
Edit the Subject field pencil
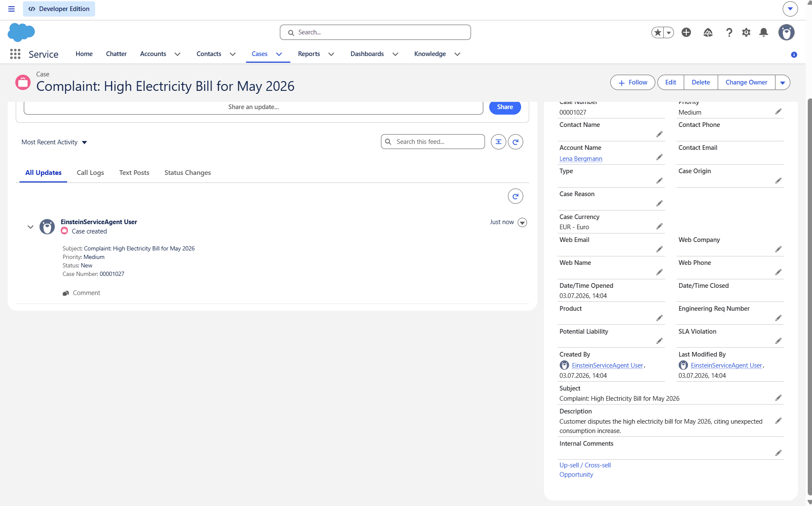click(778, 398)
